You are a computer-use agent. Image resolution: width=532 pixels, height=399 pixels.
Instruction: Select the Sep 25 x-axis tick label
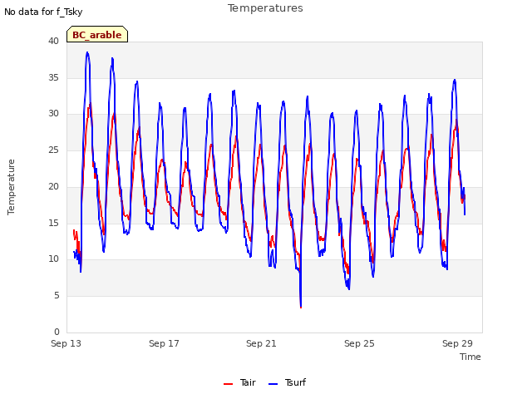click(359, 343)
